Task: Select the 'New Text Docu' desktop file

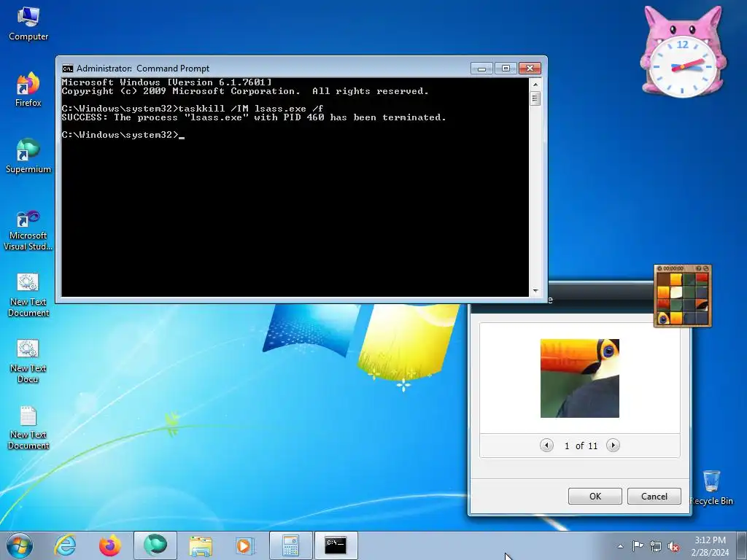Action: [28, 362]
